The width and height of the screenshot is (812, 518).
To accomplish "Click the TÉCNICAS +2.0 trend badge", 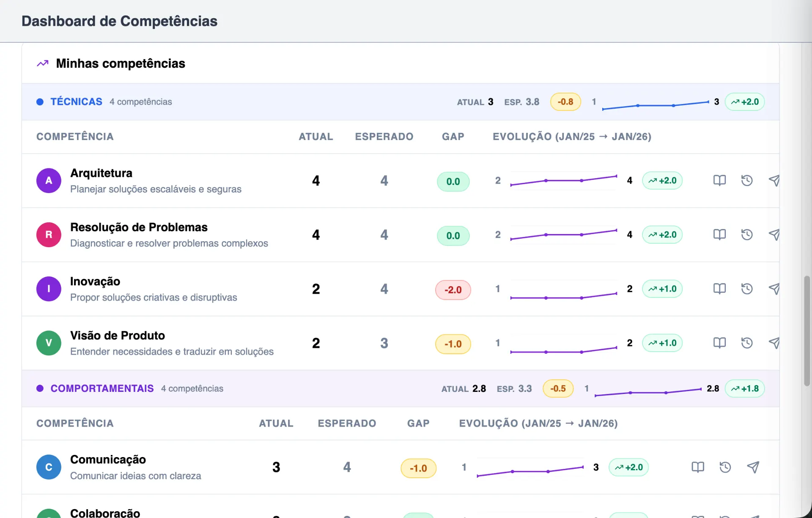I will pos(745,102).
